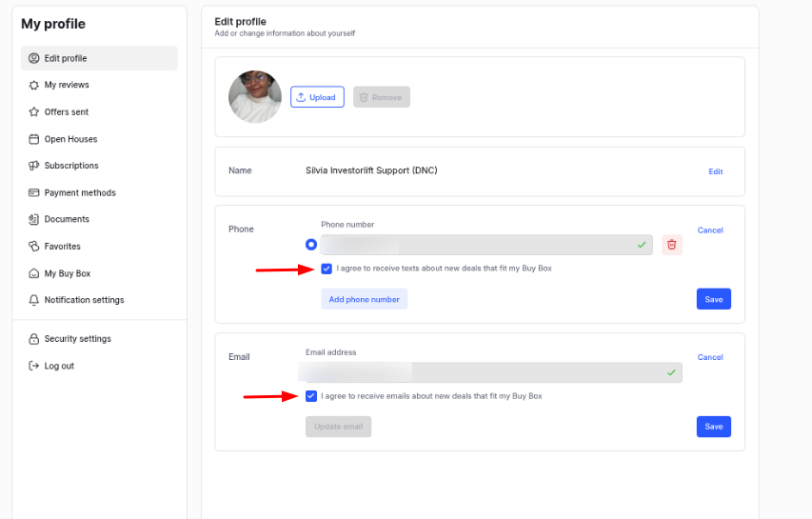Cancel email editing
The image size is (812, 519).
(710, 357)
